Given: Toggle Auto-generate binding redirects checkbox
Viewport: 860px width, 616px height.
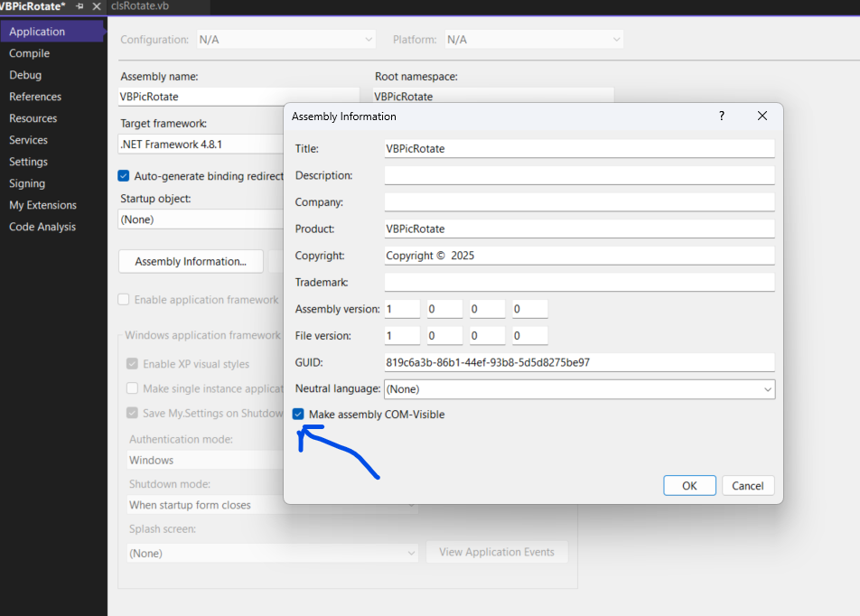Looking at the screenshot, I should pos(124,175).
